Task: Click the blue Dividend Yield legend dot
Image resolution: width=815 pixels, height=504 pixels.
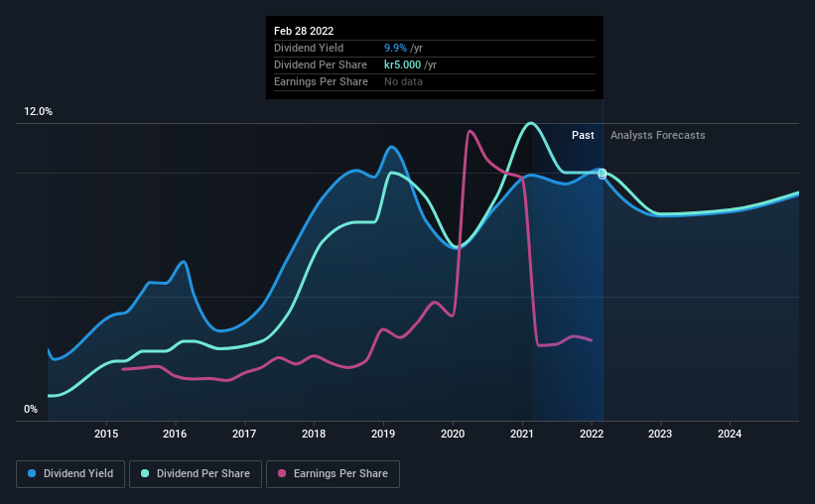Action: (x=32, y=473)
